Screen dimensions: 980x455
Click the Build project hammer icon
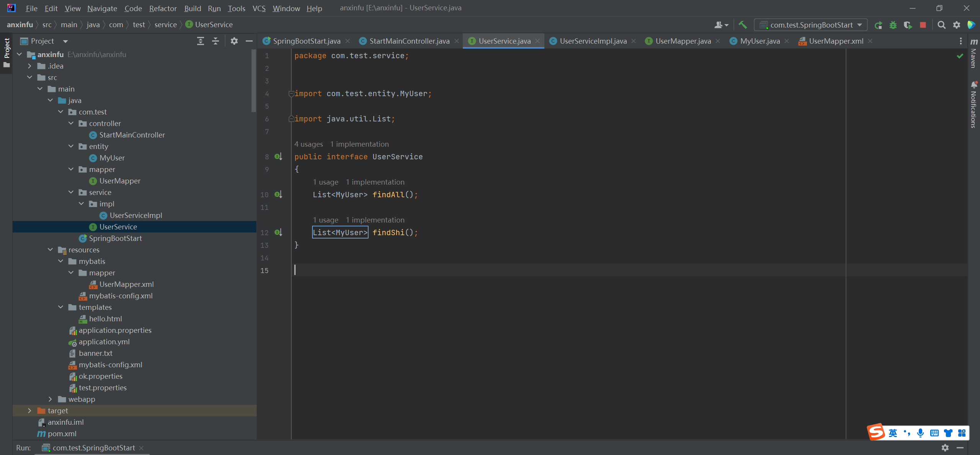pyautogui.click(x=743, y=25)
